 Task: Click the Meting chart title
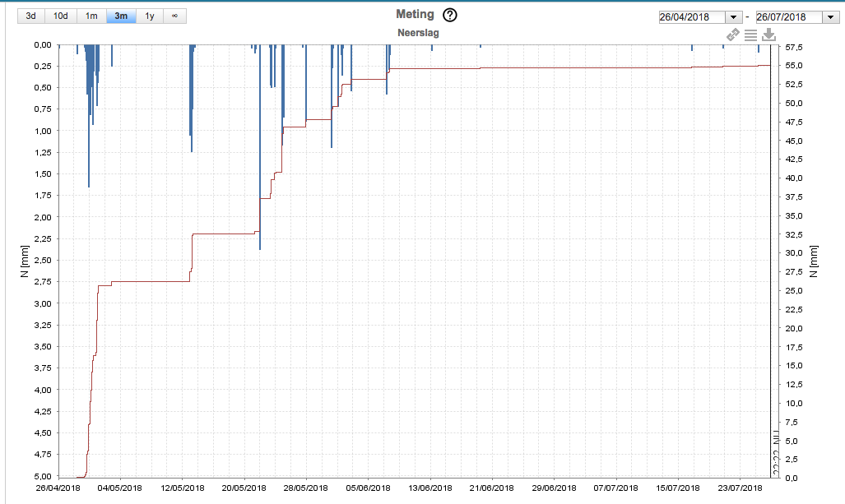point(415,15)
